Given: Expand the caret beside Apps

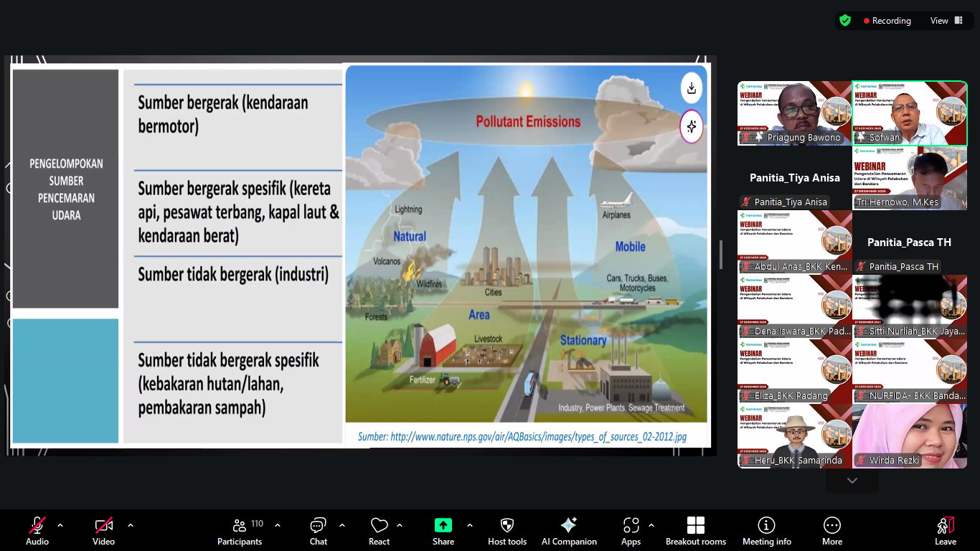Looking at the screenshot, I should coord(651,525).
